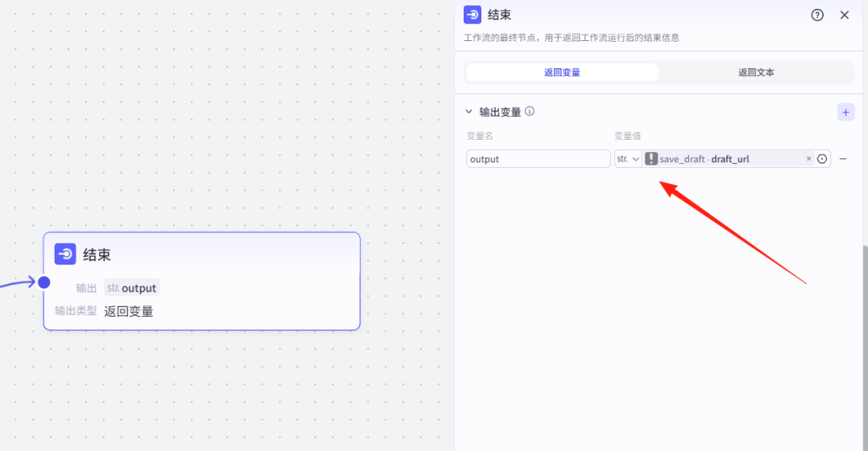This screenshot has height=451, width=868.
Task: Click the 工作流的最终节点 description text
Action: [x=571, y=38]
